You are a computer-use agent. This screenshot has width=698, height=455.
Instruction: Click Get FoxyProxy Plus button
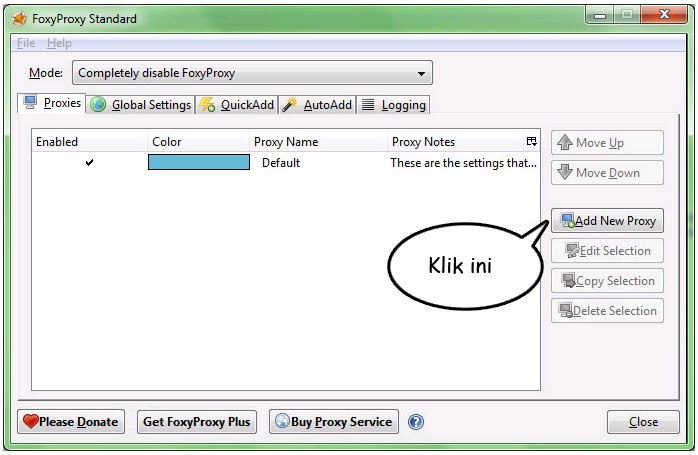(x=197, y=422)
